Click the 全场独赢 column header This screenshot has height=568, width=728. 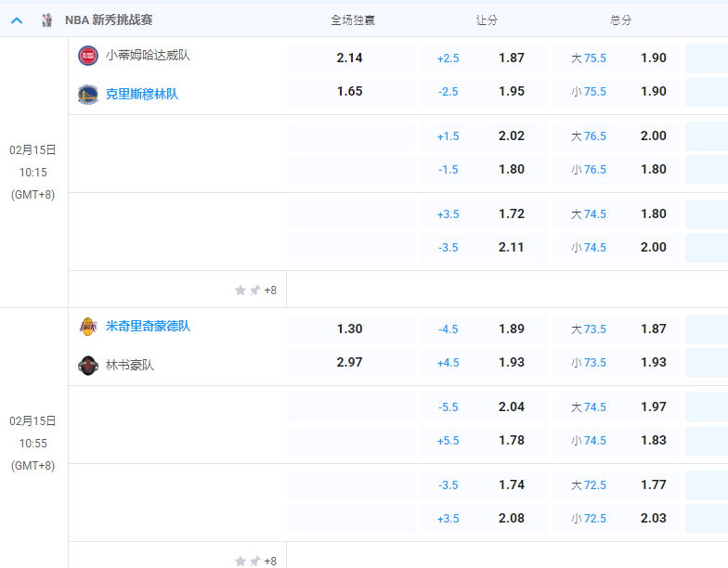coord(353,20)
